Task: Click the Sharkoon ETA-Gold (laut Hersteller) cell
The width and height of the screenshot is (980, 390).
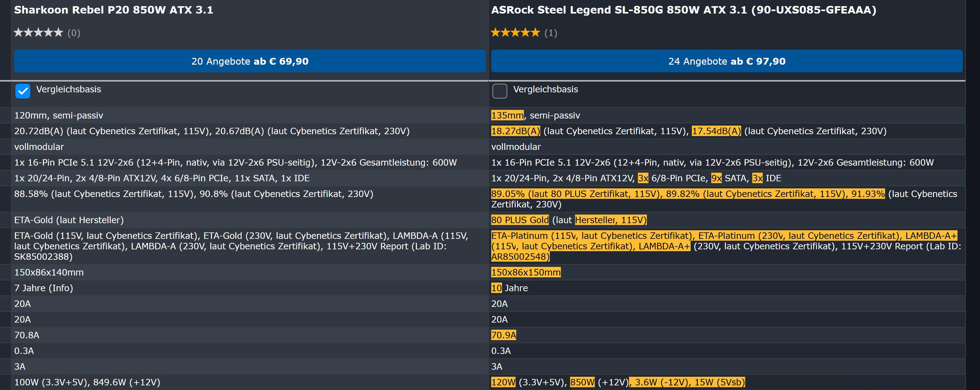Action: pyautogui.click(x=69, y=220)
